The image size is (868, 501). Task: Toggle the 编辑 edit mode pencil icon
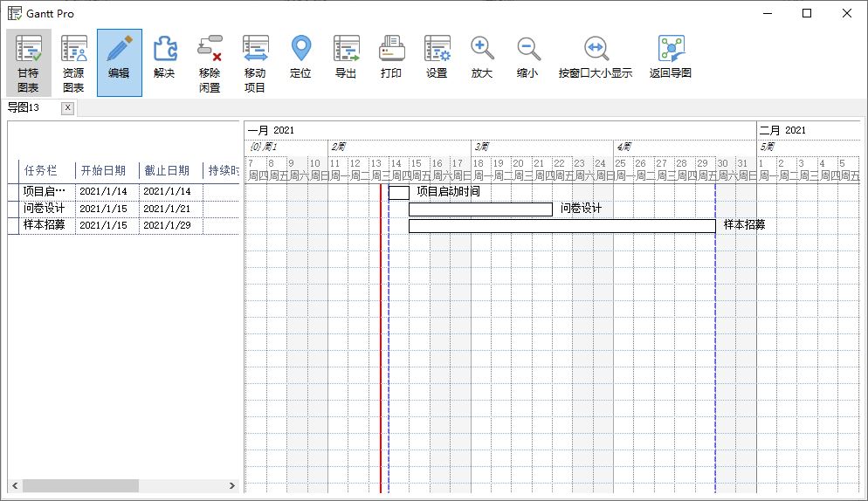point(119,62)
